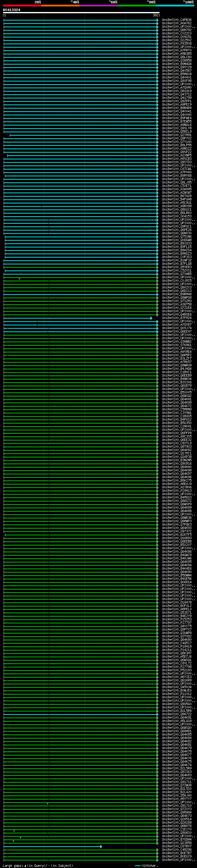This screenshot has height=868, width=197.
Task: Click hit UniRef100_Q75IN6
Action: pyautogui.click(x=176, y=236)
